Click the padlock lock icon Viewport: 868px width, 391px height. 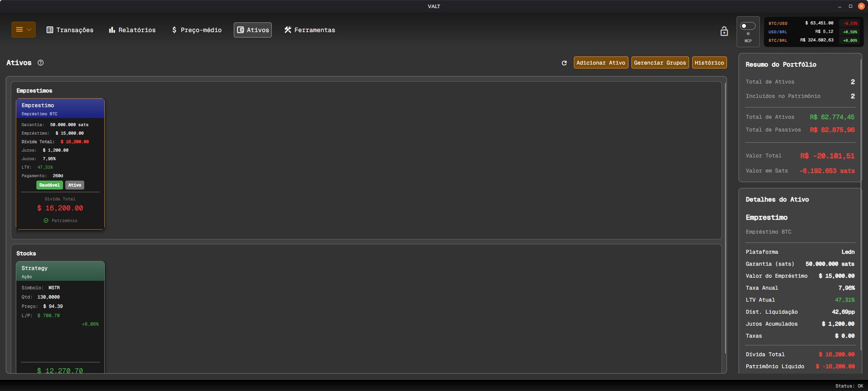pos(724,31)
